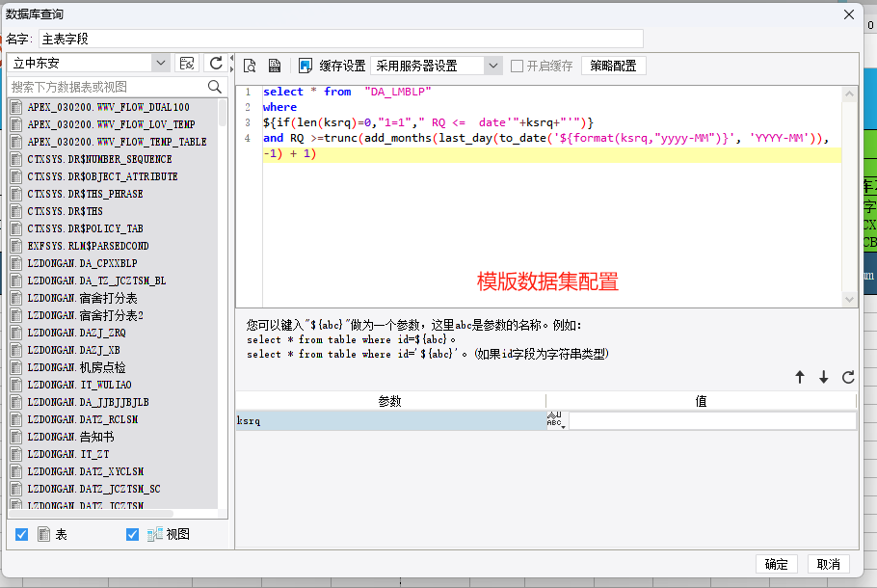
Task: Click the save dataset icon in toolbar
Action: tap(275, 66)
